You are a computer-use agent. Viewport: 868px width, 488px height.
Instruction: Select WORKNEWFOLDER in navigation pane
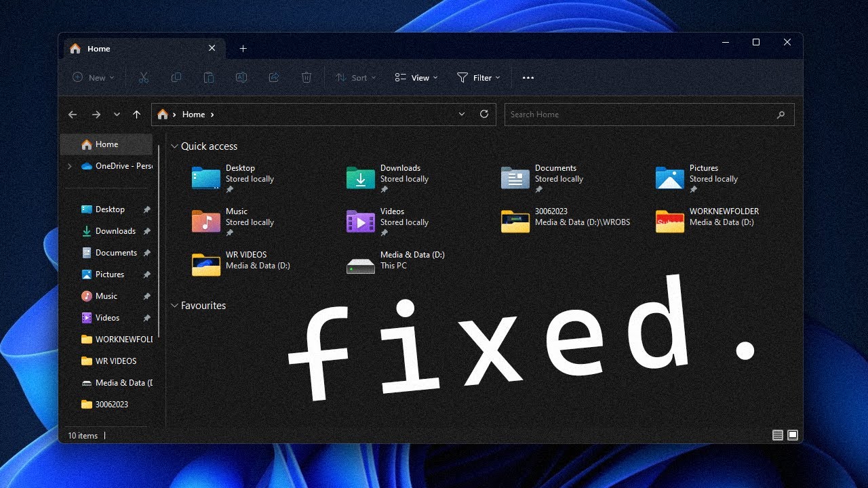115,340
